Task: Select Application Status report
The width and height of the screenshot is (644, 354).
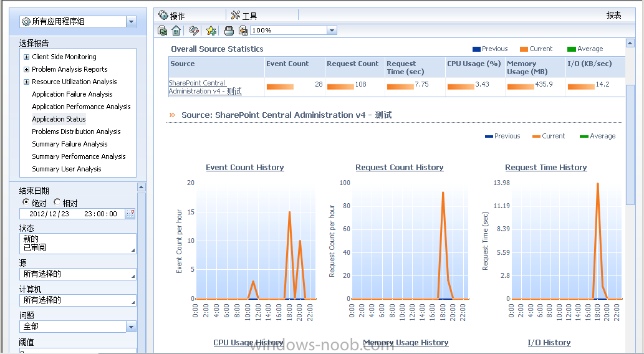Action: coord(59,119)
